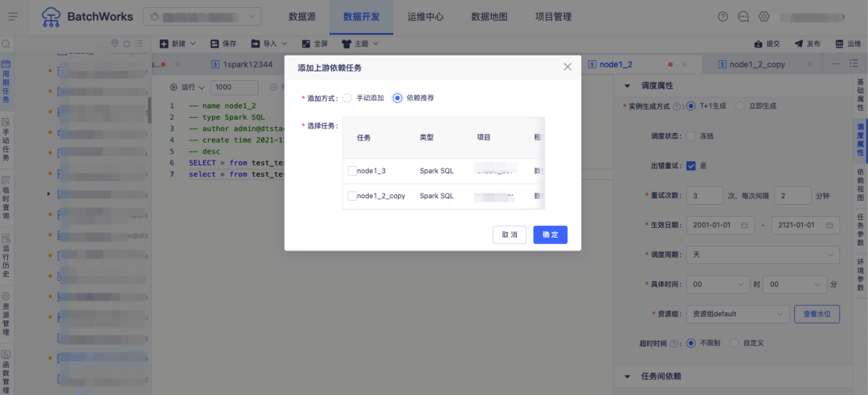Viewport: 868px width, 395px height.
Task: Check the node1_3 task checkbox
Action: click(x=352, y=171)
